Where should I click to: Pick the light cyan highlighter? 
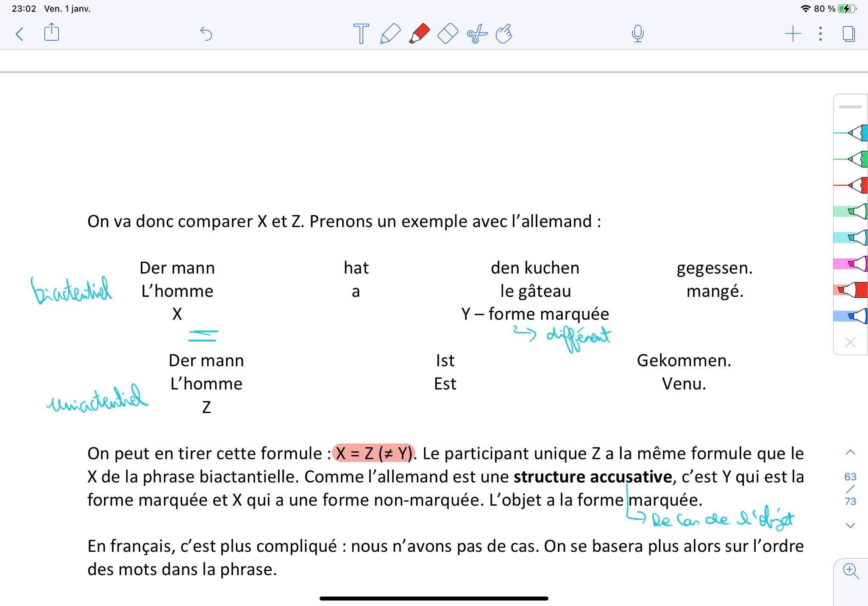coord(852,238)
